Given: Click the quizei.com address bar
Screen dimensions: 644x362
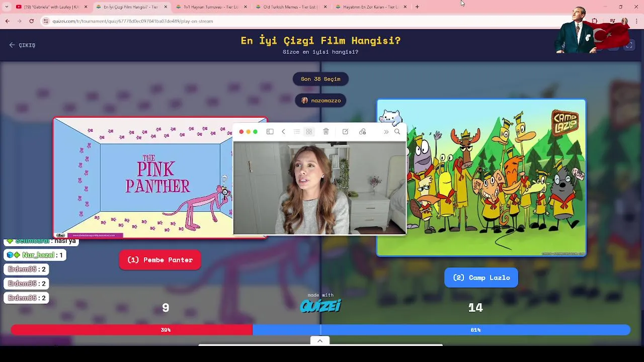Looking at the screenshot, I should (302, 21).
